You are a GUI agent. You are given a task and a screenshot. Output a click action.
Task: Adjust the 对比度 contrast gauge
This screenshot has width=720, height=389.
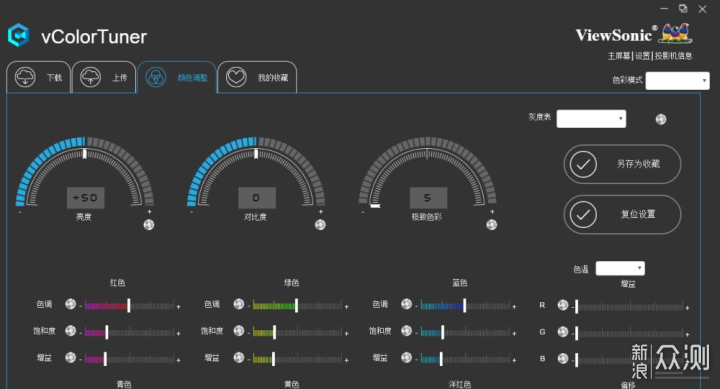[256, 171]
